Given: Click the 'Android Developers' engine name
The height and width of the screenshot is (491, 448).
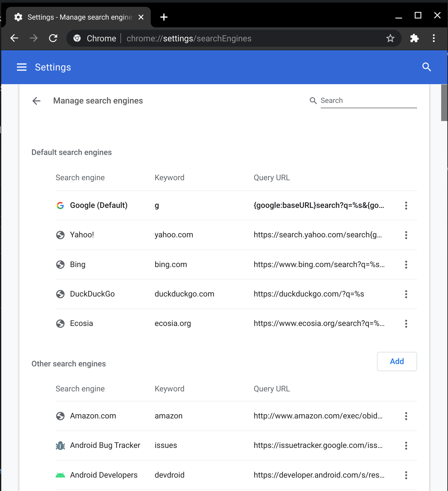Looking at the screenshot, I should pos(104,475).
